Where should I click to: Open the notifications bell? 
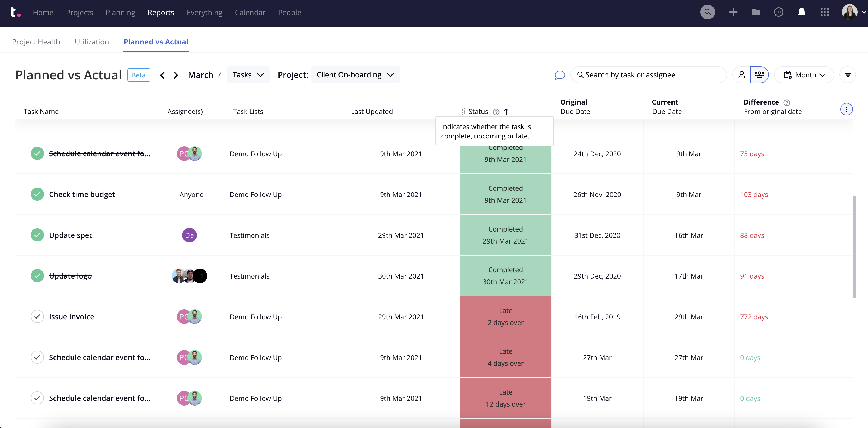point(801,13)
